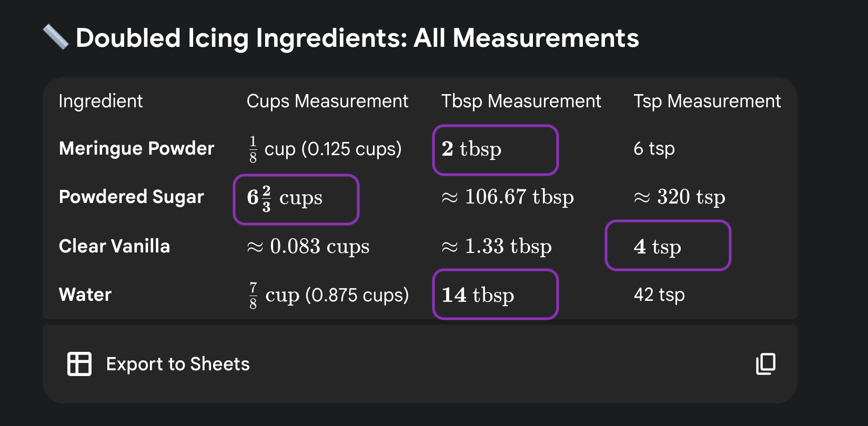868x426 pixels.
Task: Select the highlighted 14 tbsp cell
Action: pos(494,295)
